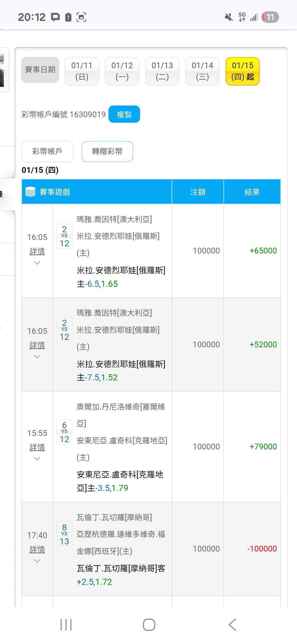Open the 彩幣帳戶 account button

click(x=47, y=151)
